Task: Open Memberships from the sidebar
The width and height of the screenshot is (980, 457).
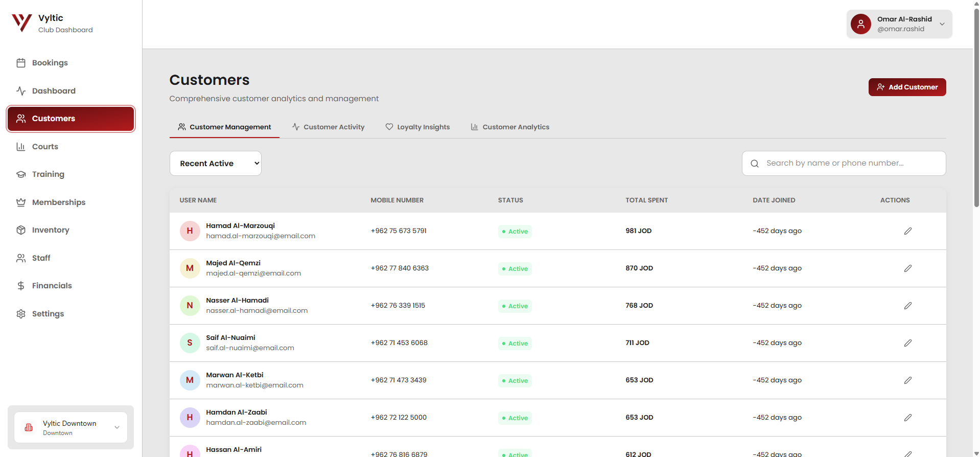Action: coord(58,202)
